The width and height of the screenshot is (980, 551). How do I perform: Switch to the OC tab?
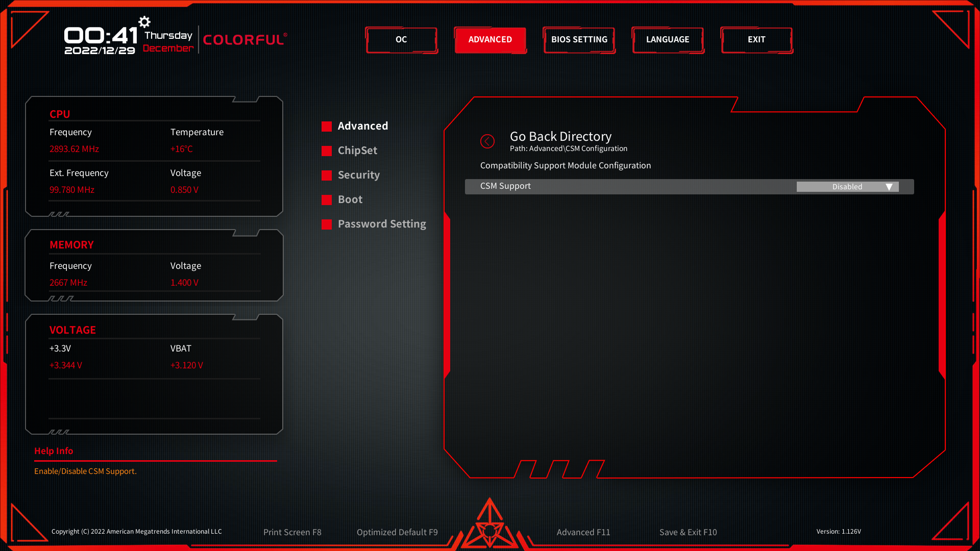pyautogui.click(x=401, y=40)
